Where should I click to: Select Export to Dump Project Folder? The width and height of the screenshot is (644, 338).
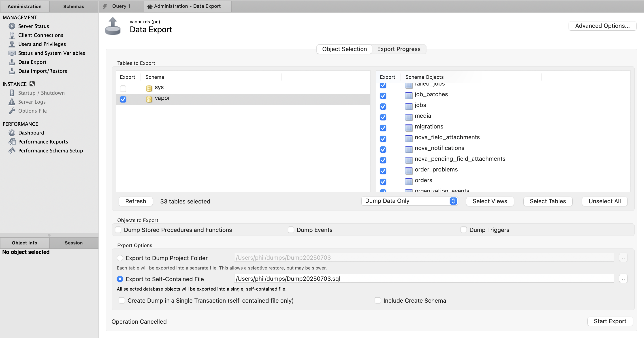click(x=120, y=258)
